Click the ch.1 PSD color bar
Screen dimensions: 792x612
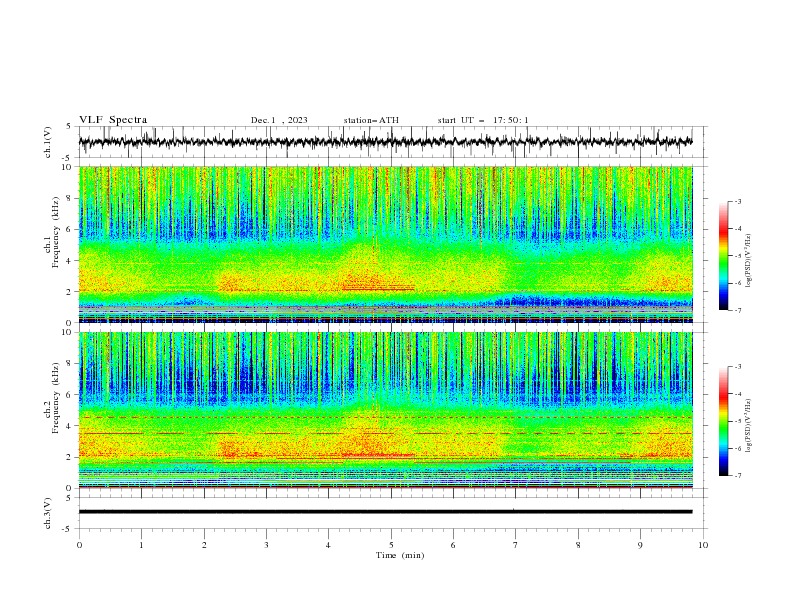tap(723, 256)
